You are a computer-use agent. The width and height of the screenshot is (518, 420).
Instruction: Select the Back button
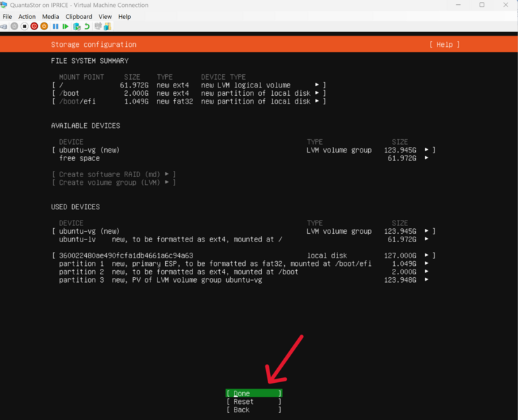[x=253, y=409]
